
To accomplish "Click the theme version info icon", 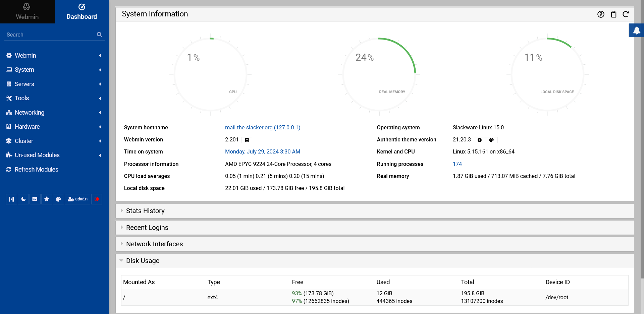I will coord(479,140).
